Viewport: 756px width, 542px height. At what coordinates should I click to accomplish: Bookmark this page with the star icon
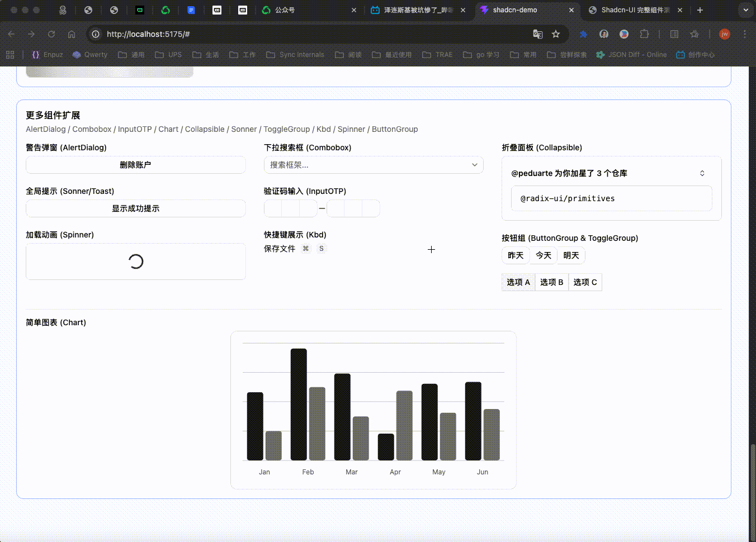[x=556, y=34]
